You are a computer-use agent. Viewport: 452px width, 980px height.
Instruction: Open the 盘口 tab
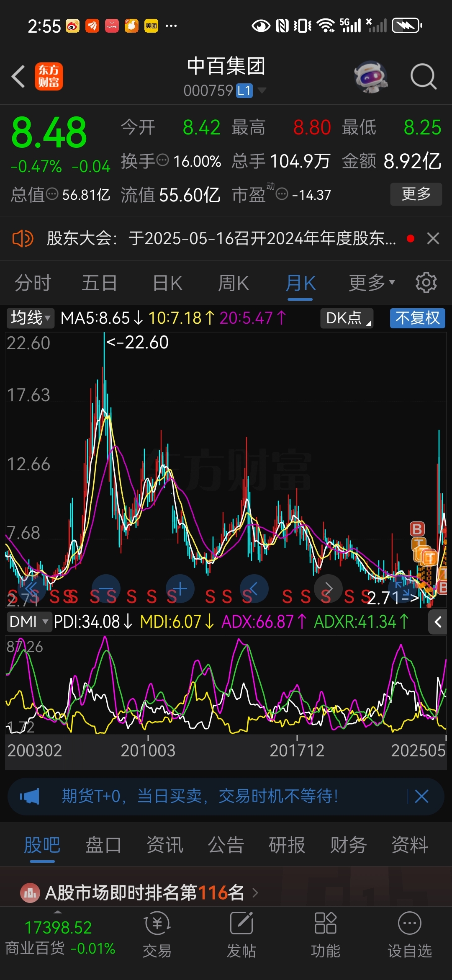(x=103, y=845)
